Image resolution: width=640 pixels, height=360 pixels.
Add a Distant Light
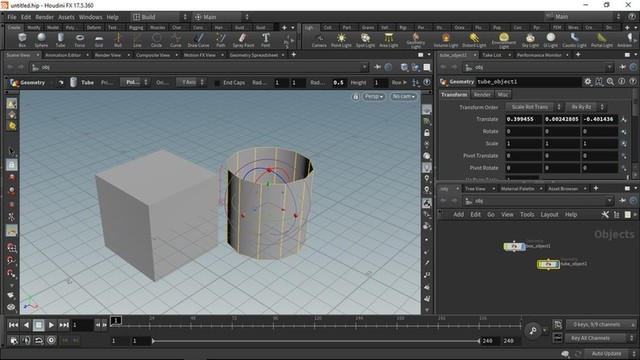(474, 40)
